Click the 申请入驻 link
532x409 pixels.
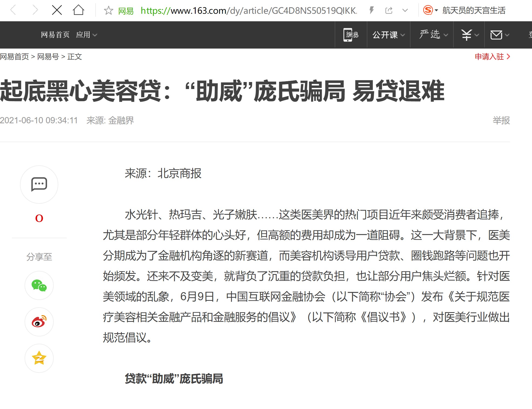pos(492,57)
